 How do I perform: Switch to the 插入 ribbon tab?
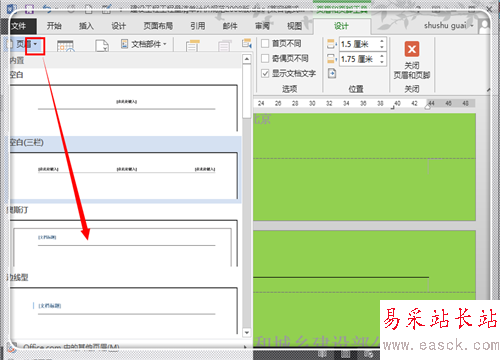(86, 26)
